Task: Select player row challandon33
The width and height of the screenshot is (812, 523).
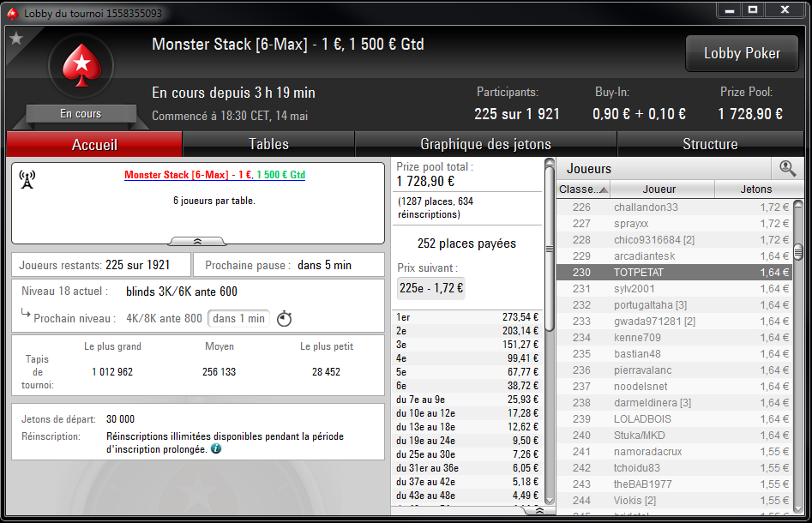Action: point(674,207)
